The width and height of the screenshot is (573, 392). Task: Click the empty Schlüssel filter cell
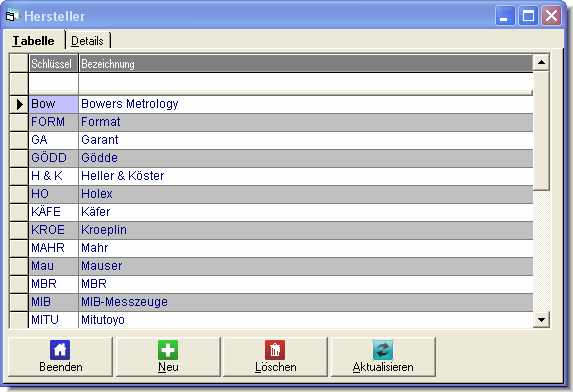pyautogui.click(x=53, y=84)
